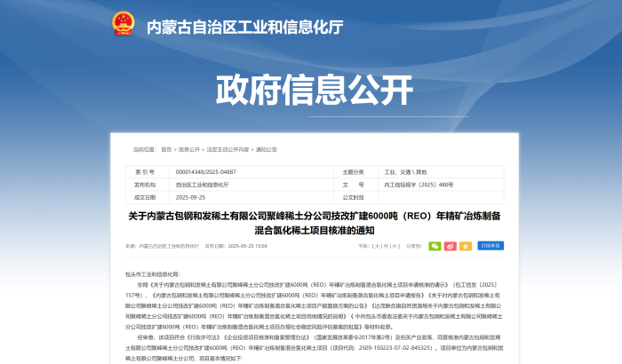Screen dimensions: 622x364
Task: Click the bold article title about 稀土项目核准
Action: pyautogui.click(x=310, y=222)
